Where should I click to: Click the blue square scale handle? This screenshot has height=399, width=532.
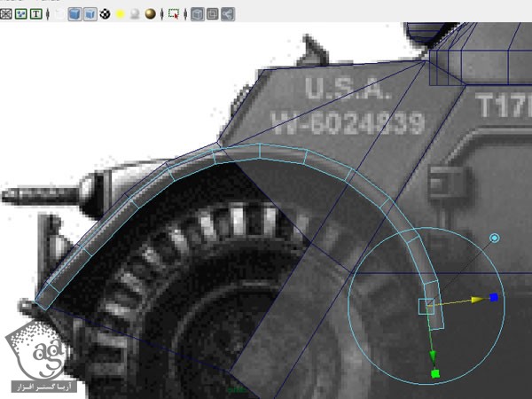[x=493, y=298]
